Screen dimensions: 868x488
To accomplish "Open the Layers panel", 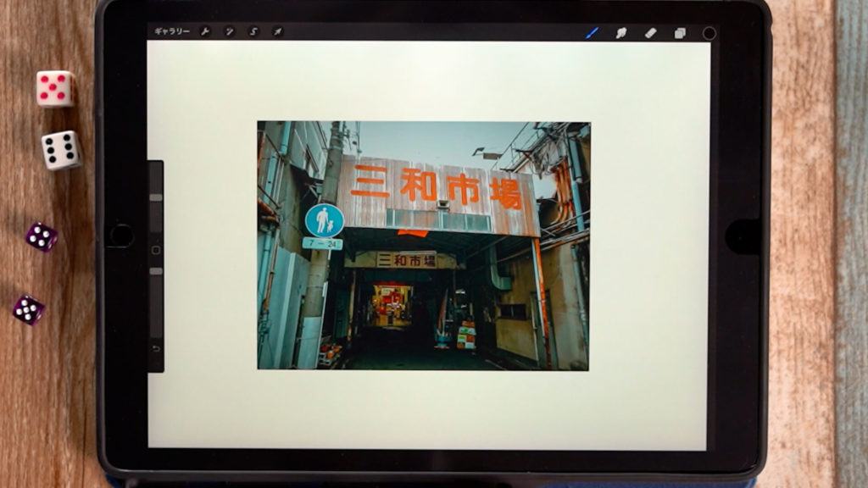I will coord(680,33).
